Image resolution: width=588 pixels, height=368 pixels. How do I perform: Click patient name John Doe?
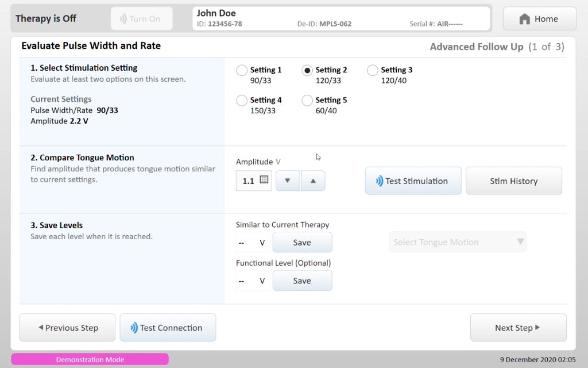point(216,13)
